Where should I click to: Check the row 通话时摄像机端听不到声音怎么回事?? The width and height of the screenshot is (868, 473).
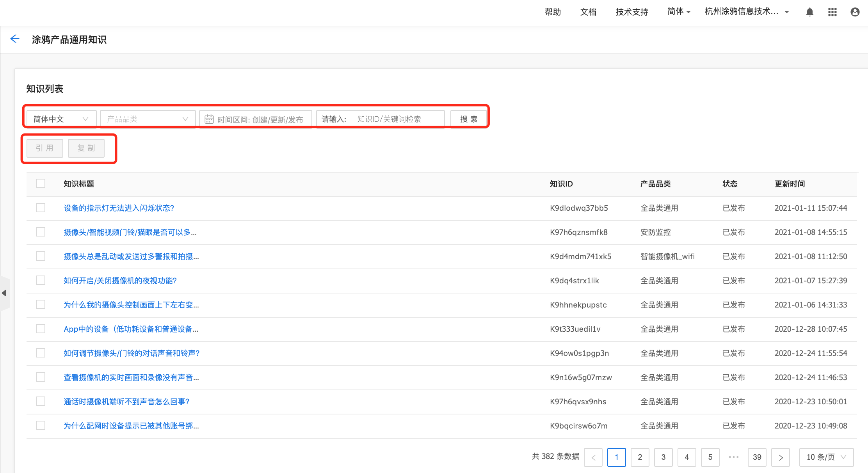point(41,401)
